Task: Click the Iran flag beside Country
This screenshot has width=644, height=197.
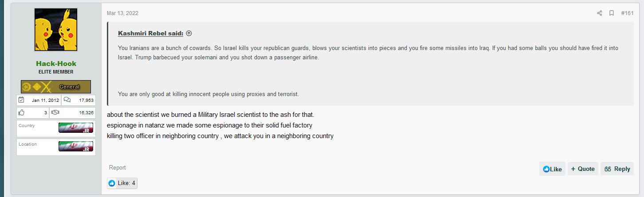Action: (76, 128)
